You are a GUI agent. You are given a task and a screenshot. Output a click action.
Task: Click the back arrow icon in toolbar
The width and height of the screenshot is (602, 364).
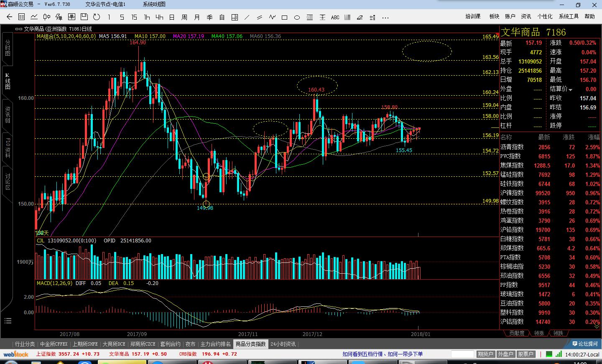(x=9, y=17)
